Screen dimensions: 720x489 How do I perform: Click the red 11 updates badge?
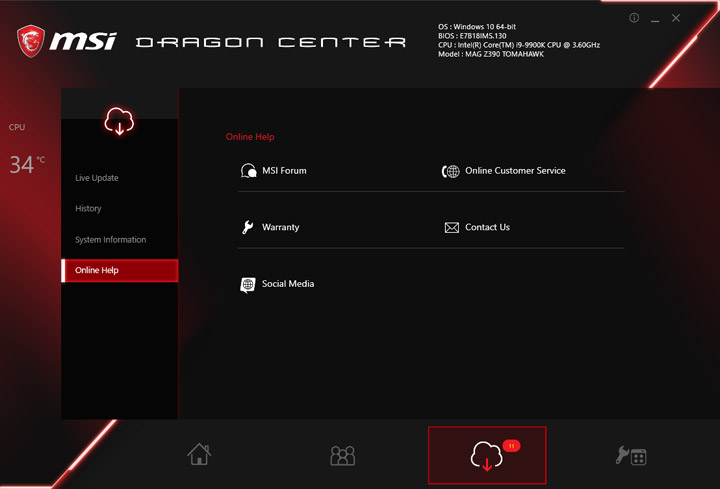click(x=511, y=446)
